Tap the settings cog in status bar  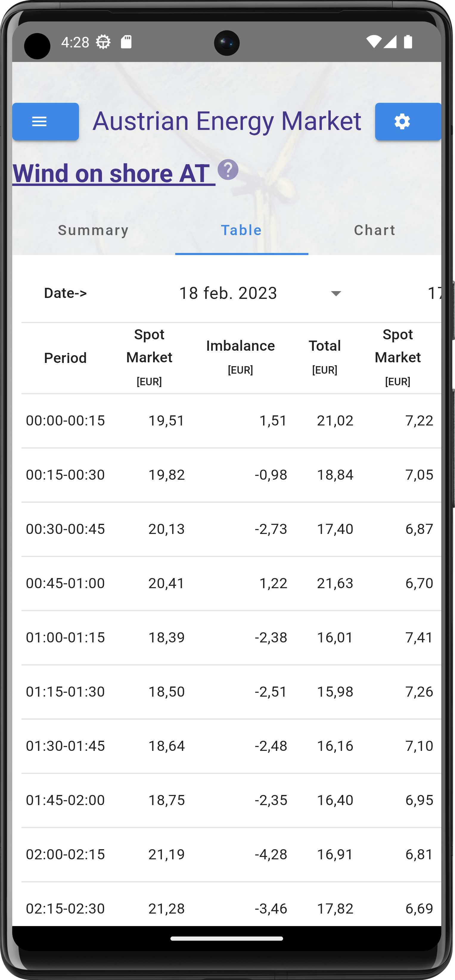(x=103, y=42)
